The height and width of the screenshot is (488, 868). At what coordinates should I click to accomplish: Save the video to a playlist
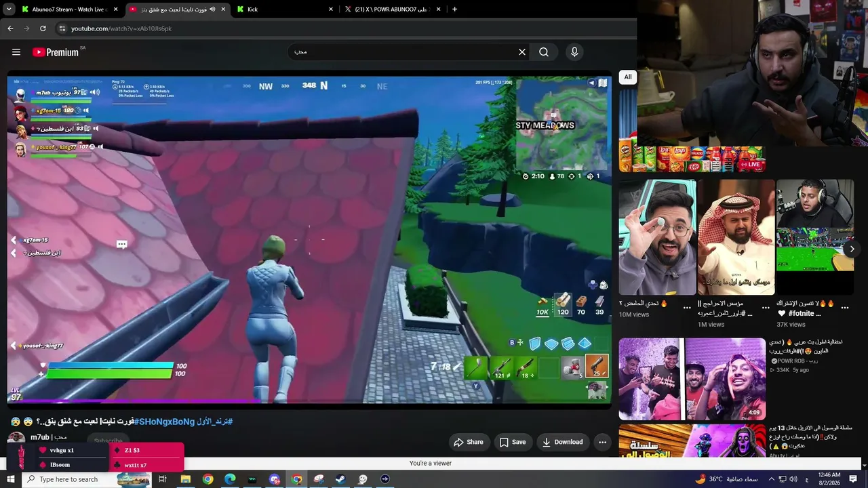513,442
